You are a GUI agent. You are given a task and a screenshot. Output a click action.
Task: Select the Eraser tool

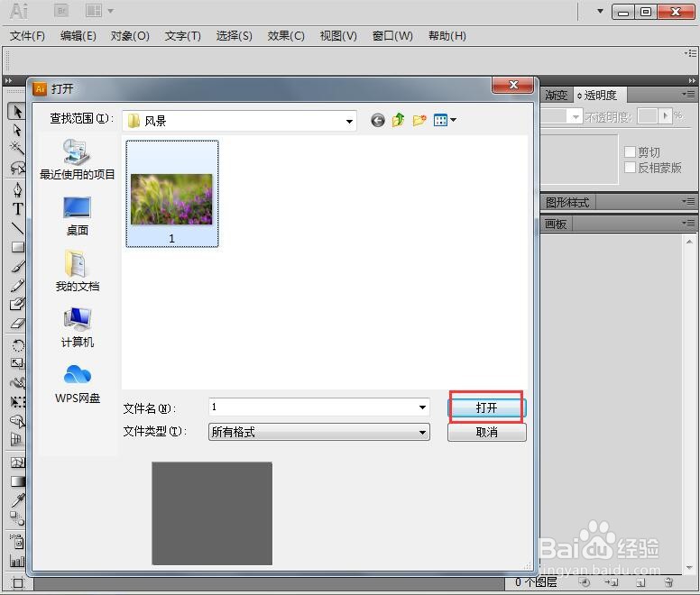click(17, 324)
